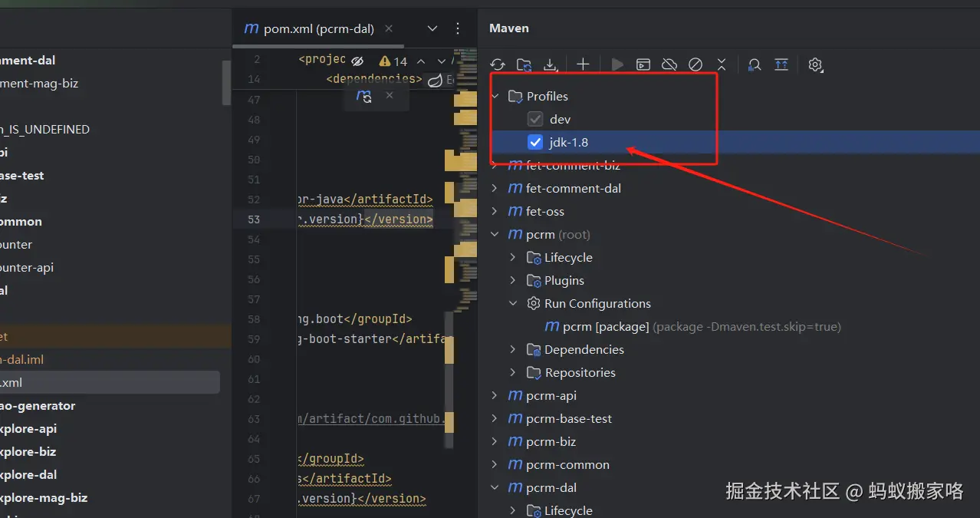Dismiss the floating Maven reload popup

[x=390, y=95]
